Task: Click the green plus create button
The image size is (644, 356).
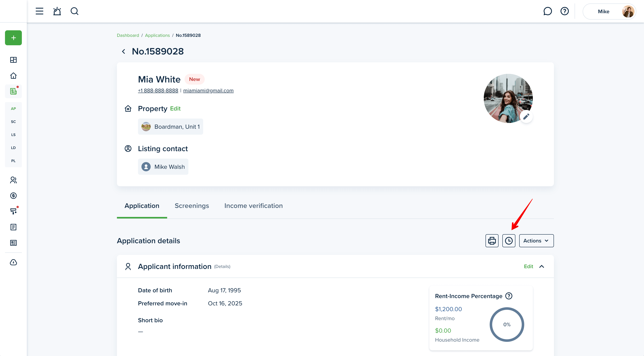Action: click(13, 38)
